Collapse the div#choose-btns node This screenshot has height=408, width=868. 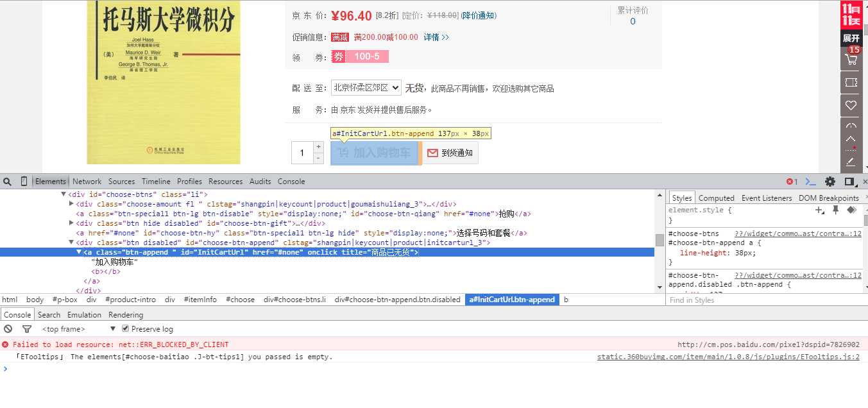[64, 194]
